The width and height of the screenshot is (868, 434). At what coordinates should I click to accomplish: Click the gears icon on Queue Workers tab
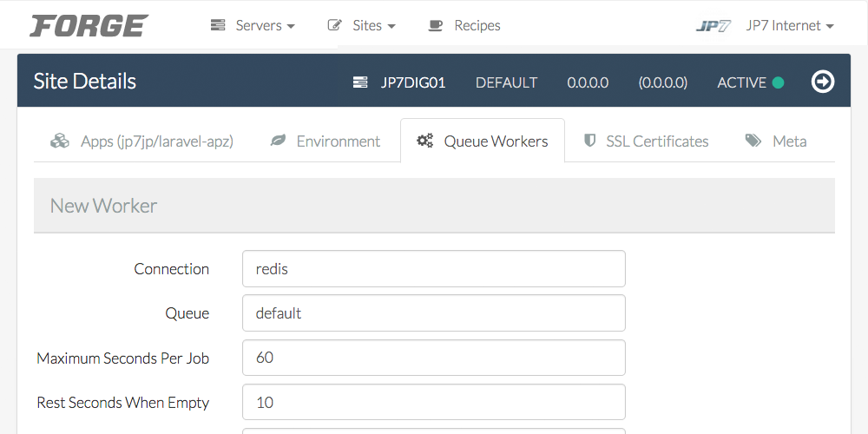[x=424, y=141]
